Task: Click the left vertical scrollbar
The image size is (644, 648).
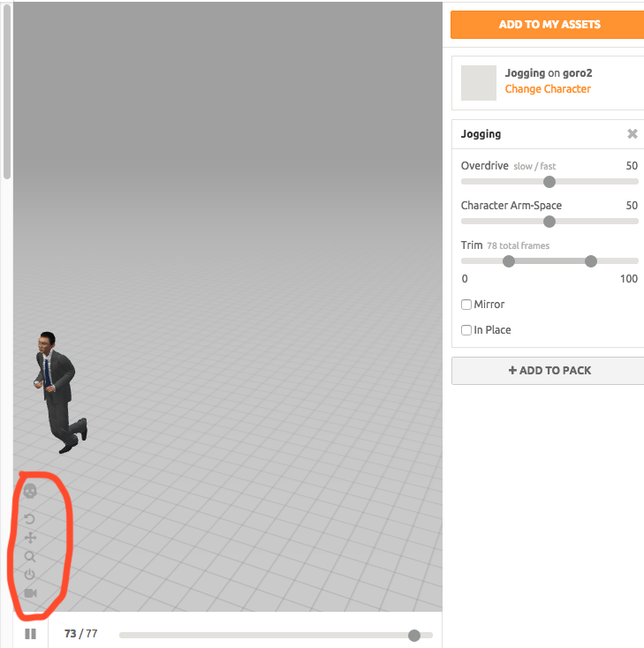Action: [6, 91]
